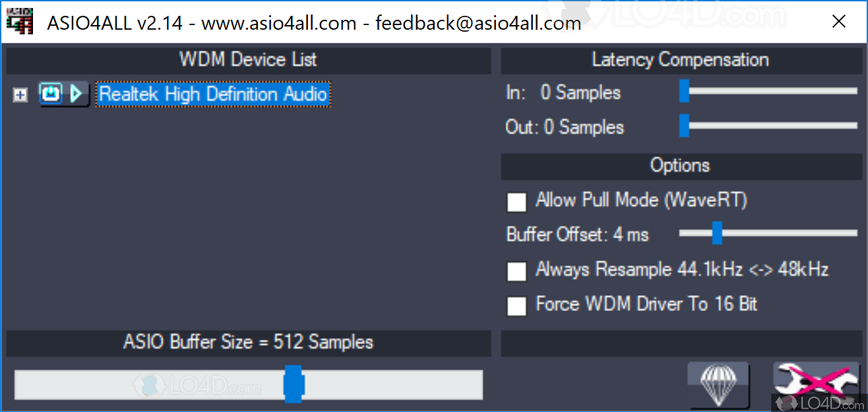Click the ASIO Buffer Size slider handle

(293, 384)
